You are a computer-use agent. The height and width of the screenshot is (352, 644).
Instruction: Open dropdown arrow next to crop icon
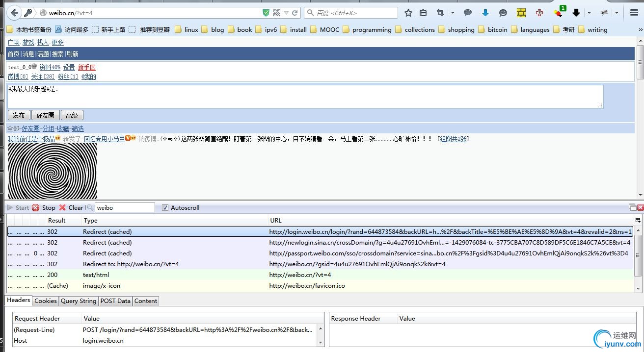coord(453,13)
